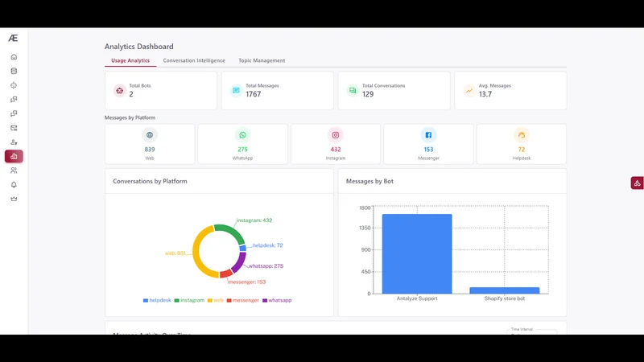Toggle web in the chart legend
644x362 pixels.
(215, 300)
